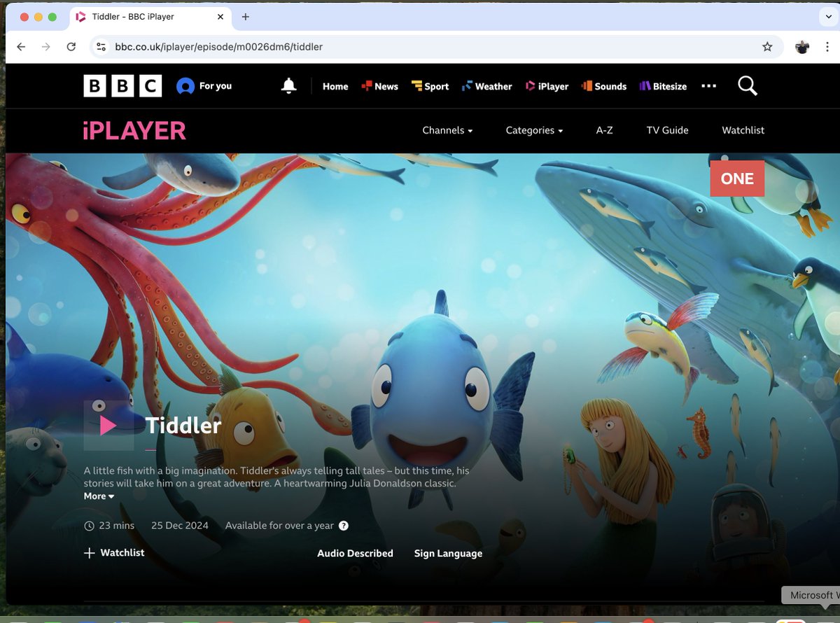Add Tiddler to Watchlist
Viewport: 840px width, 623px height.
point(114,553)
